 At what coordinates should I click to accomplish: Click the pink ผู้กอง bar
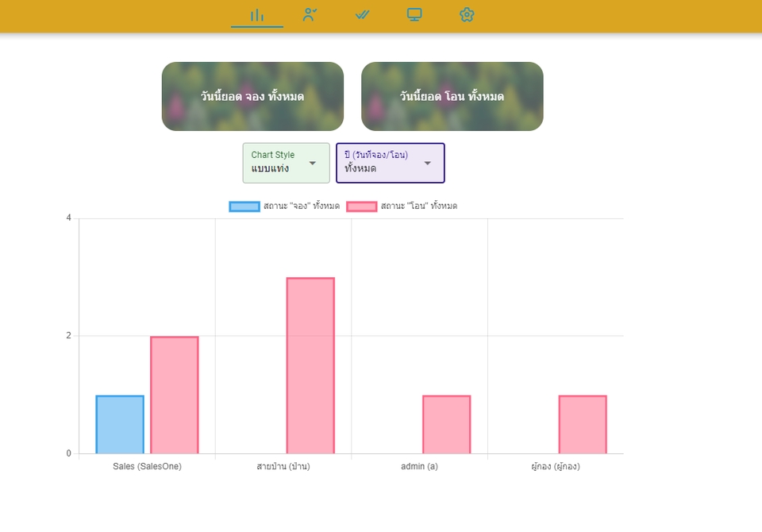583,425
